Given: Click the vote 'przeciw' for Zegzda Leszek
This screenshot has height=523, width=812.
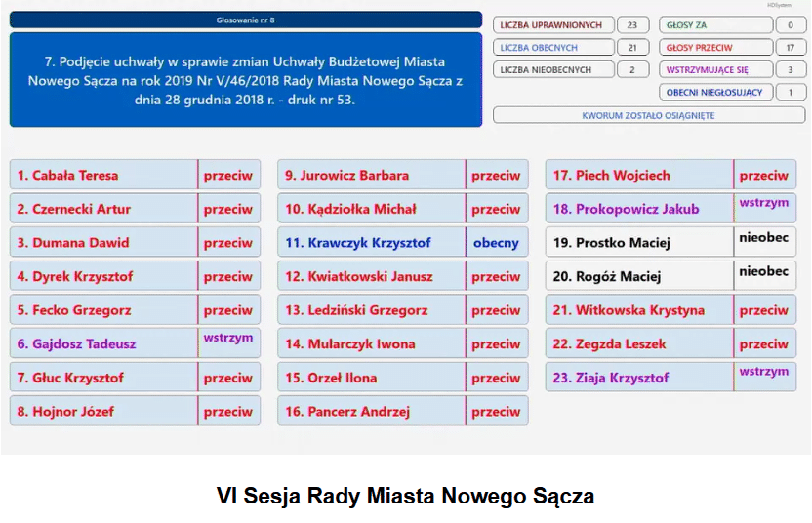Looking at the screenshot, I should [765, 343].
